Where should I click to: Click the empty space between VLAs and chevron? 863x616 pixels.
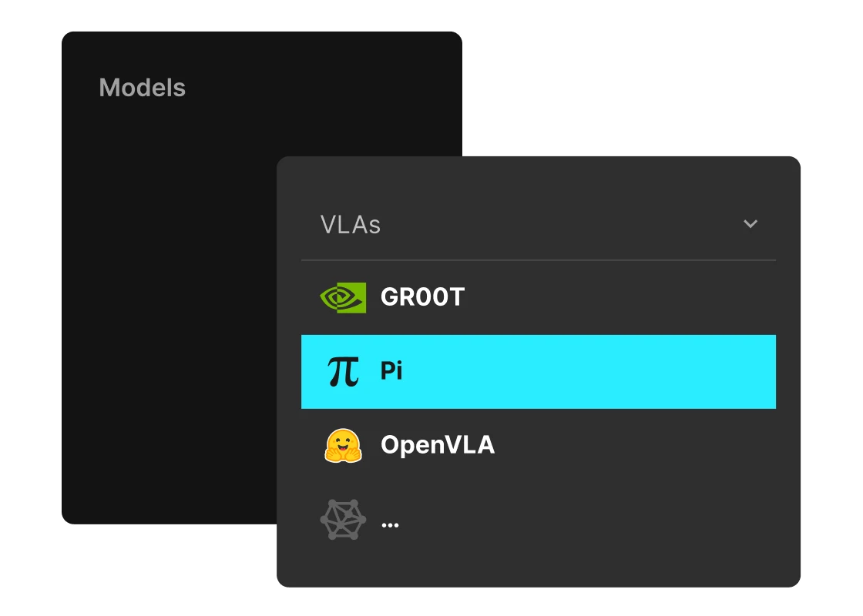point(555,225)
